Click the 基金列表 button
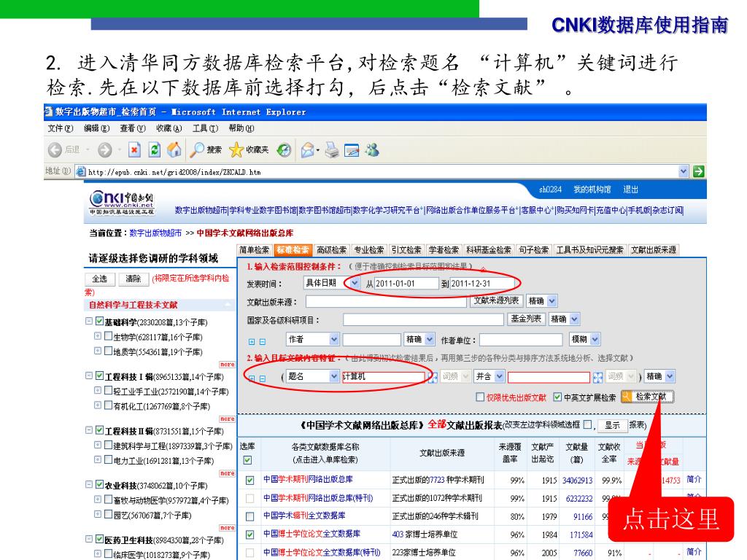 [526, 319]
